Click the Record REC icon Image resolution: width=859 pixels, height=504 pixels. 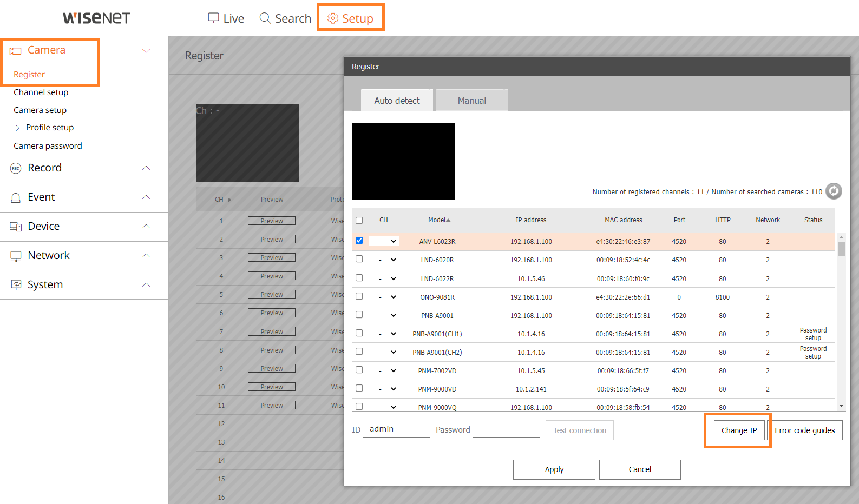[16, 168]
